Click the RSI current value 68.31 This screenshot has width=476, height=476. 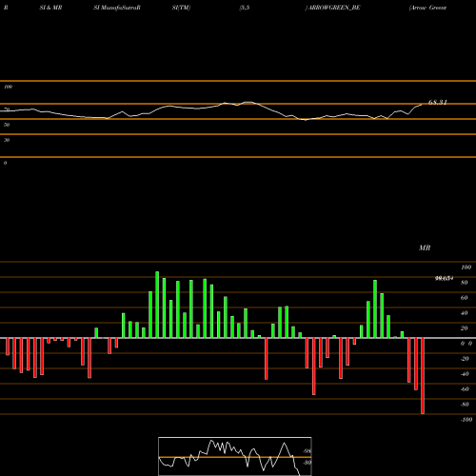[x=438, y=102]
